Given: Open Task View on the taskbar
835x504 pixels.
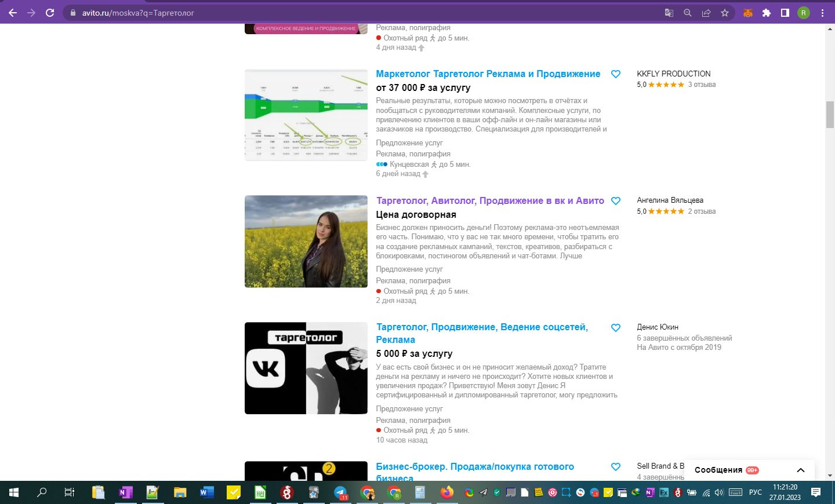Looking at the screenshot, I should [70, 492].
